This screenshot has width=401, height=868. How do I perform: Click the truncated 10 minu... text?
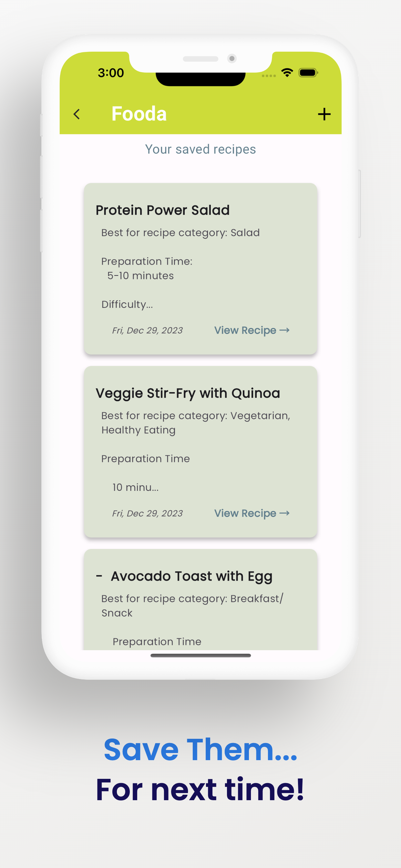(135, 487)
